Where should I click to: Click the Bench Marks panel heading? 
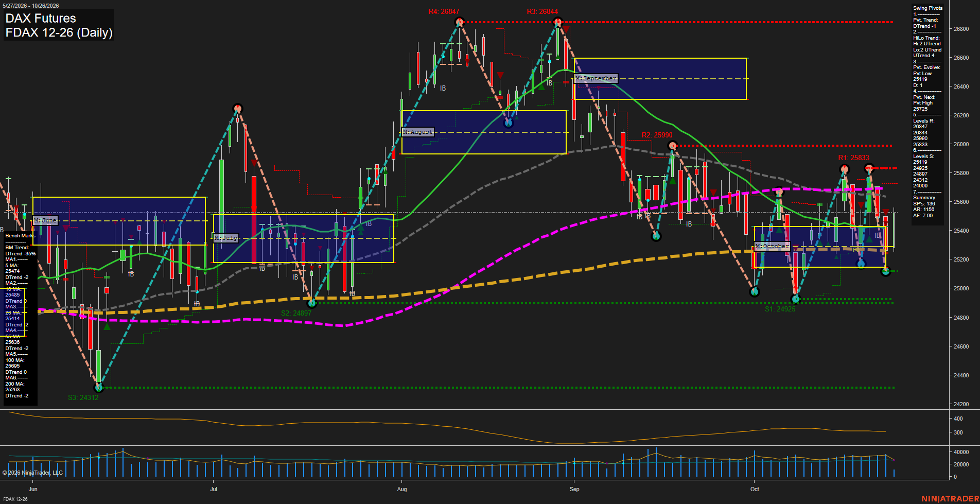coord(21,236)
